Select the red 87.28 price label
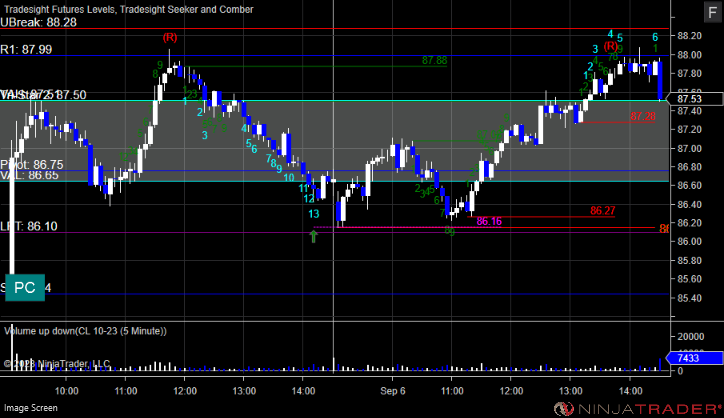The width and height of the screenshot is (724, 418). pos(643,116)
